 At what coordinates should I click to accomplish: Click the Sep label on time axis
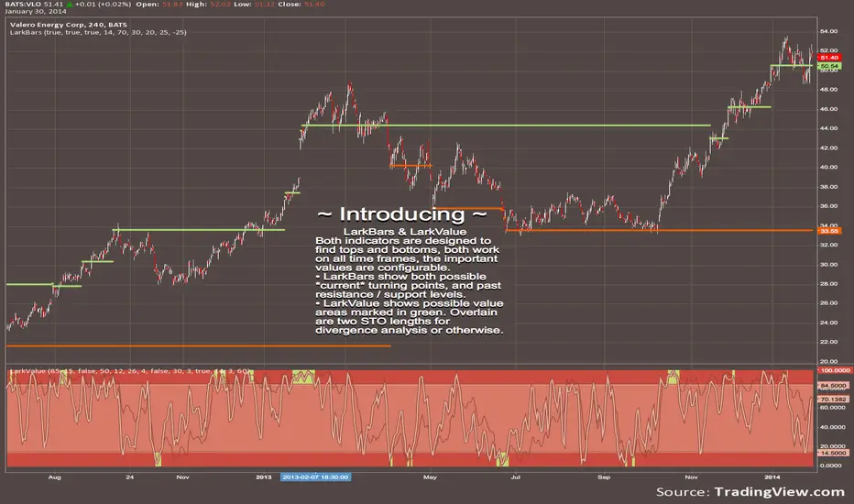tap(604, 477)
